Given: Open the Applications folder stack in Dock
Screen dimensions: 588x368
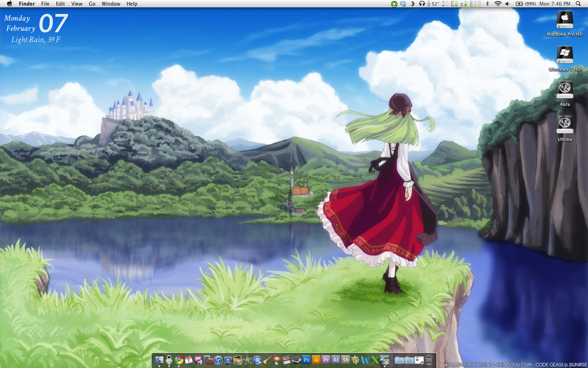Looking at the screenshot, I should click(x=399, y=360).
